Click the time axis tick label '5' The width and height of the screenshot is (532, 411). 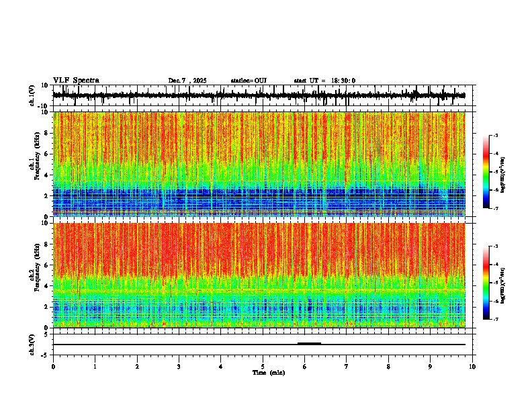[x=263, y=367]
